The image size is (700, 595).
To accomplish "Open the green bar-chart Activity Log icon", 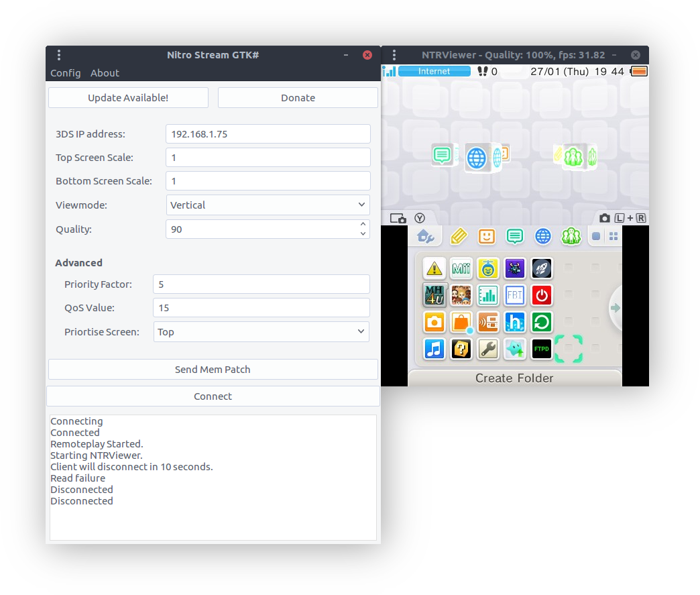I will click(488, 295).
